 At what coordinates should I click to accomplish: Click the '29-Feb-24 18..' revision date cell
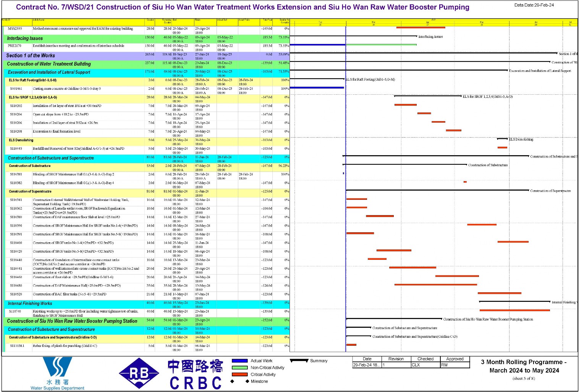[x=366, y=365]
